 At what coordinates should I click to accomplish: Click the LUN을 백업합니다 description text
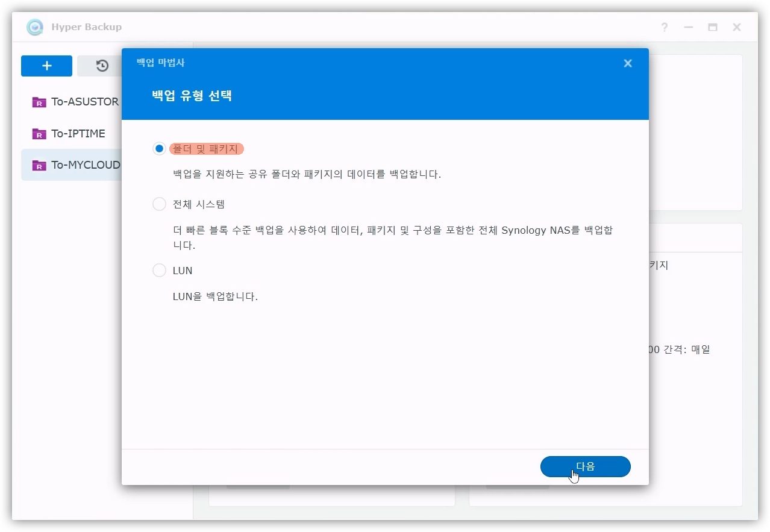[x=215, y=296]
